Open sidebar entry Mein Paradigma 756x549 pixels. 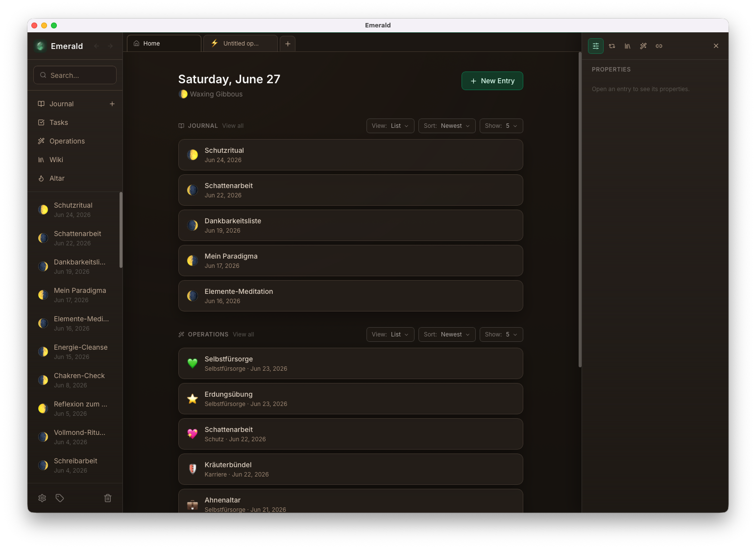(75, 295)
